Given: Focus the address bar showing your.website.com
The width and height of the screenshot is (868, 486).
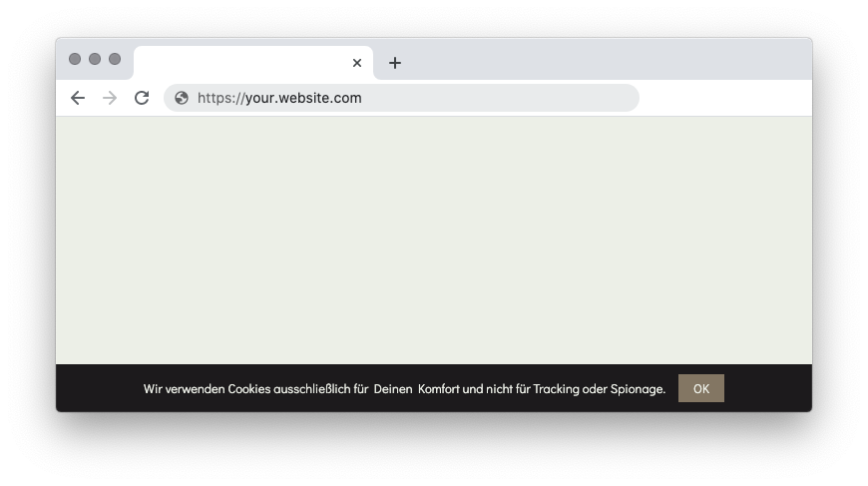Looking at the screenshot, I should click(x=401, y=98).
